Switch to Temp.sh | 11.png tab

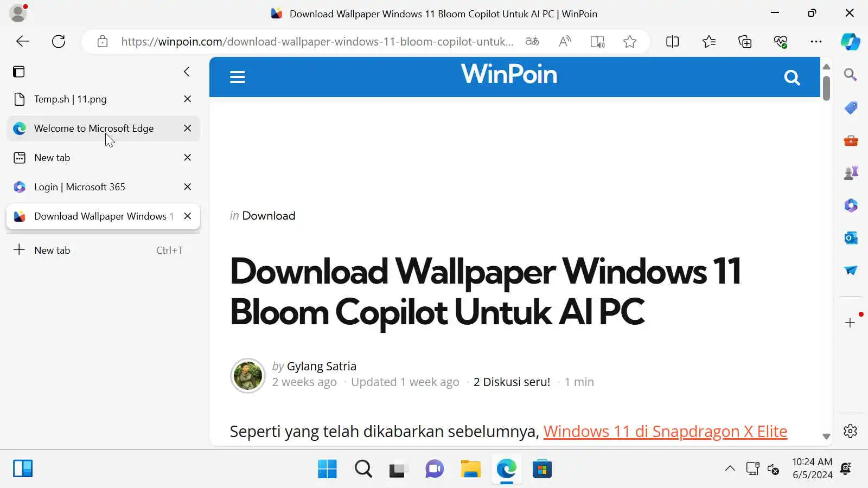pyautogui.click(x=103, y=99)
